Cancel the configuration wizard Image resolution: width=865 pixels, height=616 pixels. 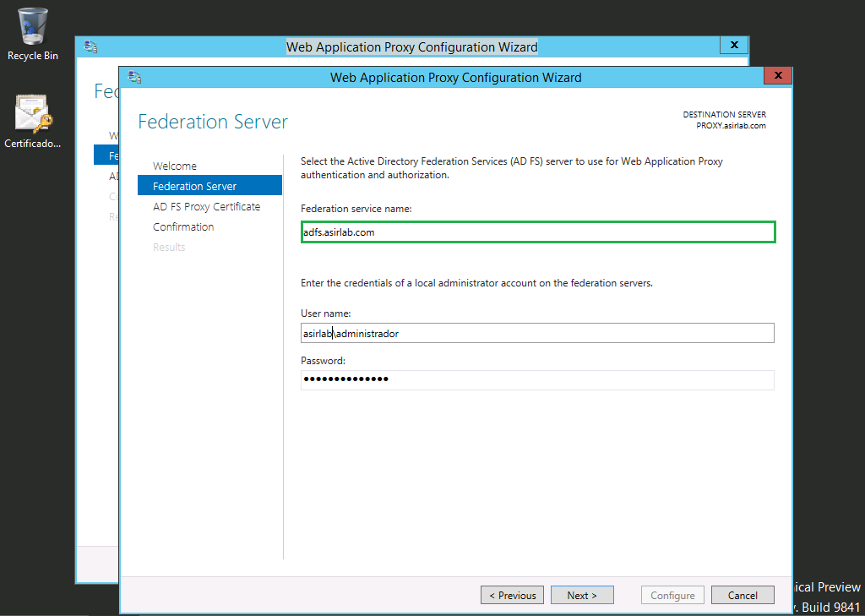[x=743, y=595]
